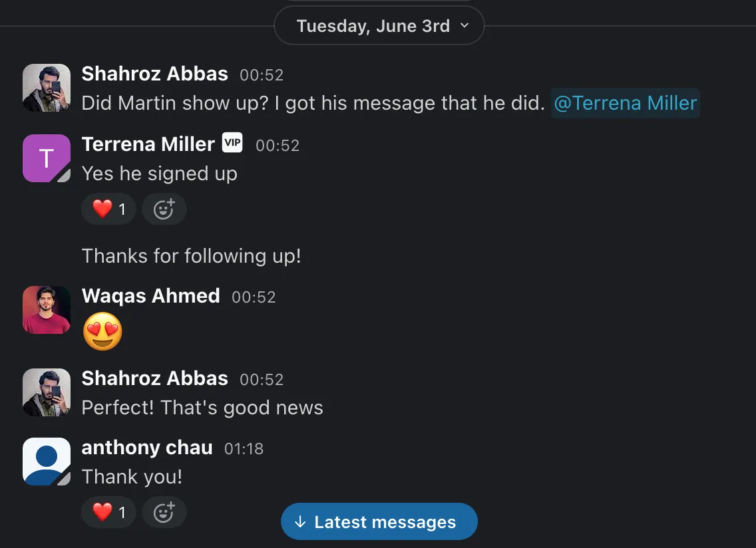This screenshot has height=548, width=756.
Task: Click Shahroz Abbas's avatar beside "Did Martin show up?"
Action: pos(47,88)
